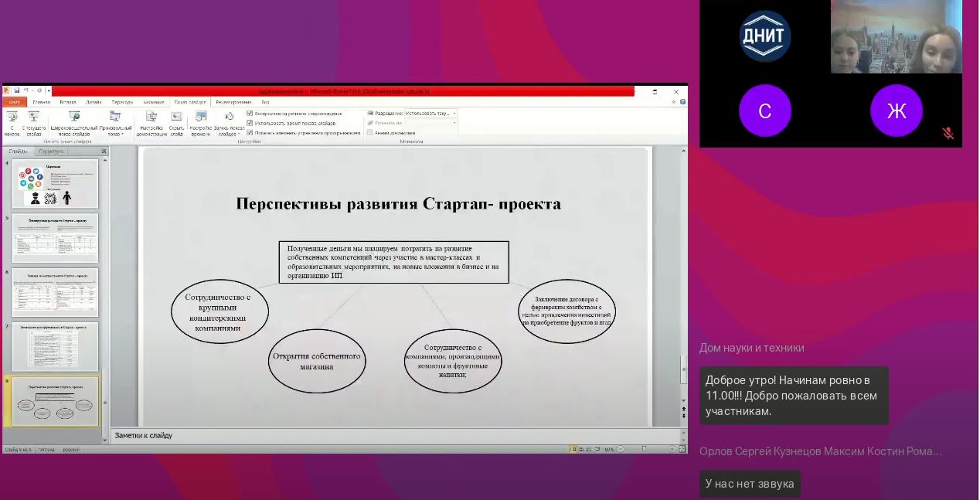This screenshot has height=500, width=980.
Task: Minimize the ribbon with caret icon
Action: click(x=675, y=102)
